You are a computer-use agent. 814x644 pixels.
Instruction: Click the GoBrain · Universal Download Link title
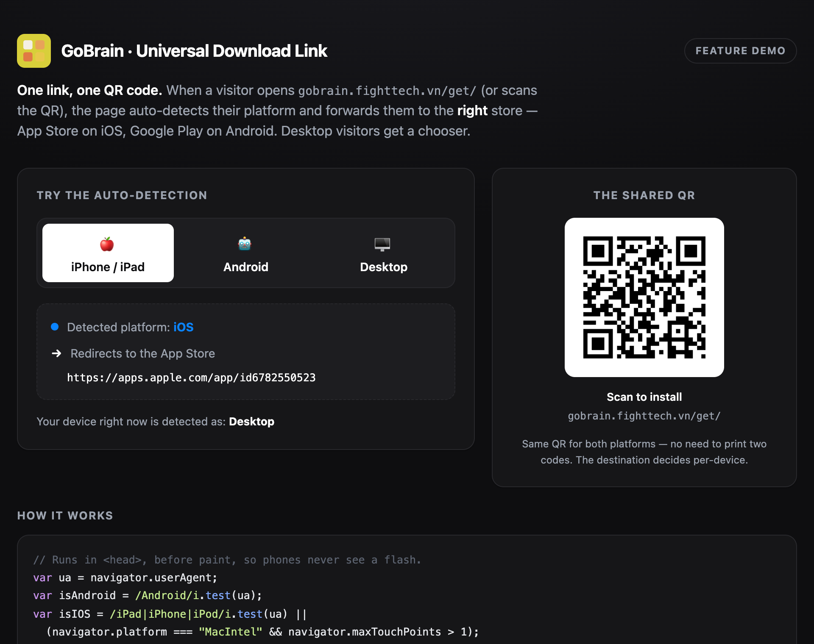pyautogui.click(x=194, y=51)
